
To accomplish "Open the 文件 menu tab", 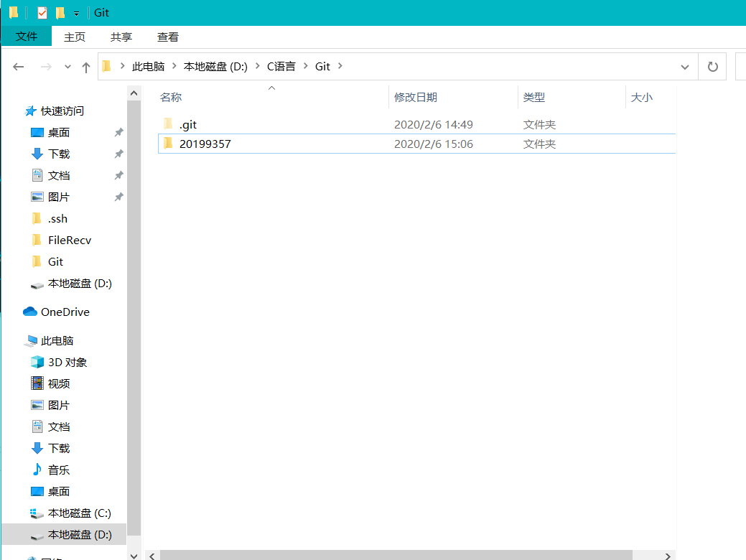I will 26,36.
